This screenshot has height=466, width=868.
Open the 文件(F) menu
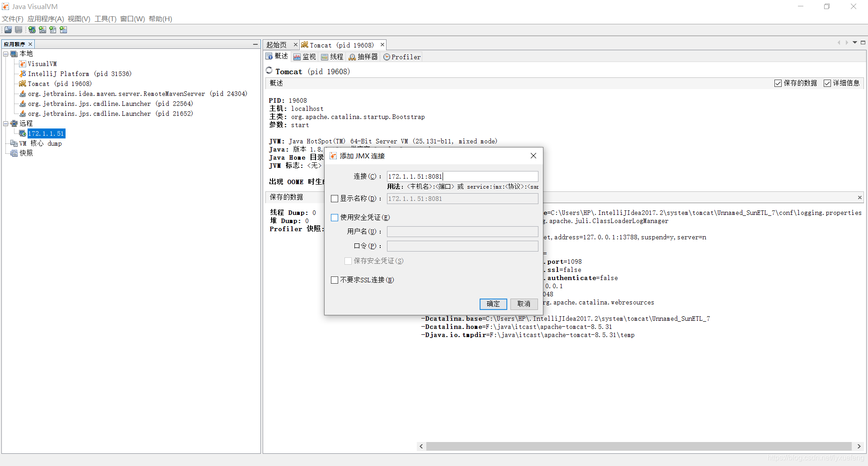[13, 19]
